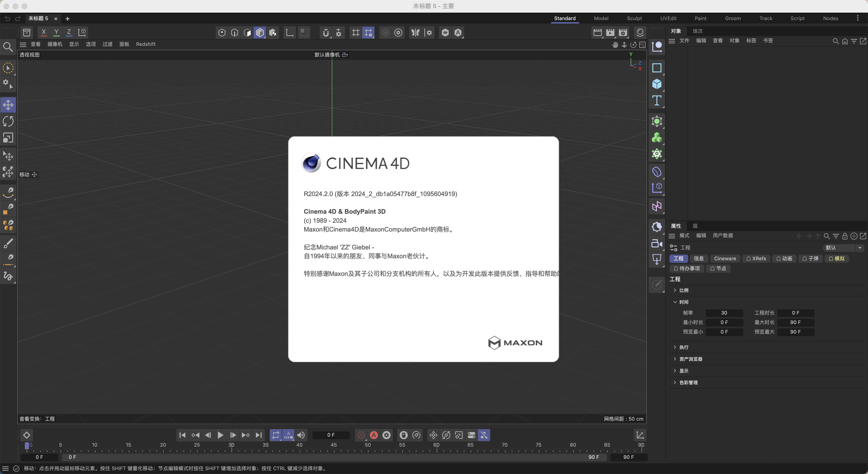Open the 默认 dropdown in attributes
The image size is (868, 474).
tap(843, 248)
